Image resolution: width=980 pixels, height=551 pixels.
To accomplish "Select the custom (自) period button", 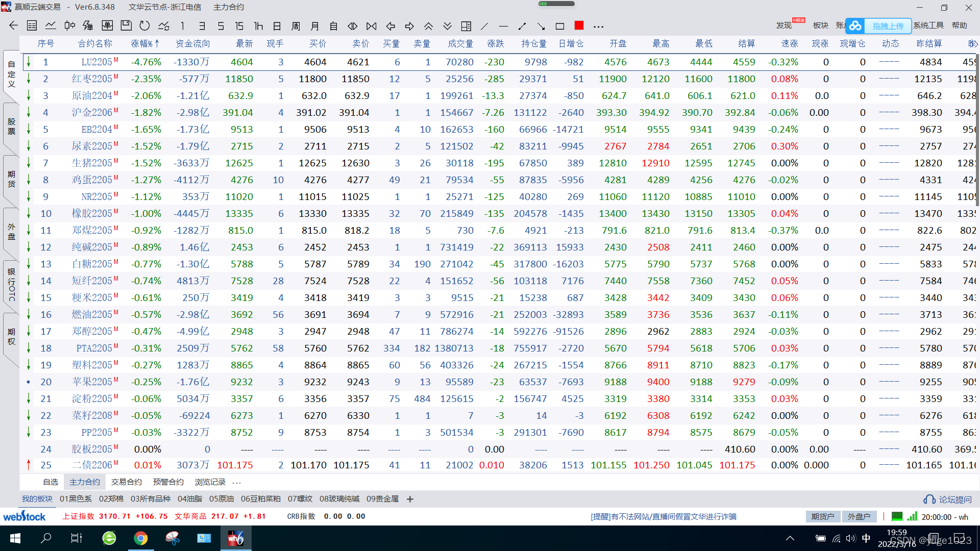I will [334, 26].
